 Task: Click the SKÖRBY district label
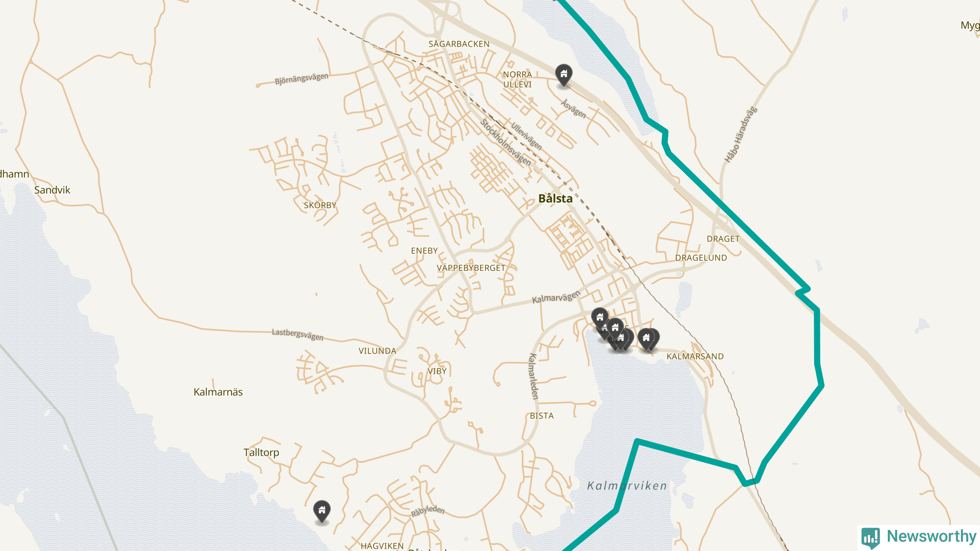320,205
